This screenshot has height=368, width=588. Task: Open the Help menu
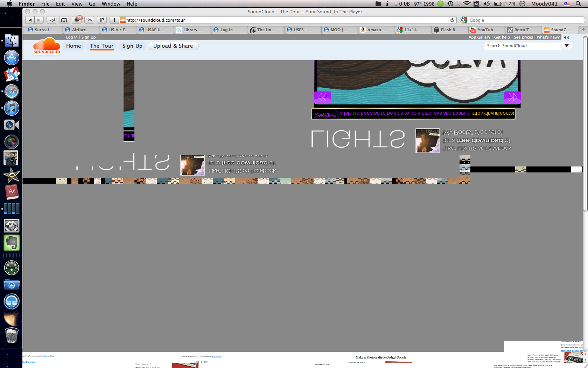pos(132,4)
